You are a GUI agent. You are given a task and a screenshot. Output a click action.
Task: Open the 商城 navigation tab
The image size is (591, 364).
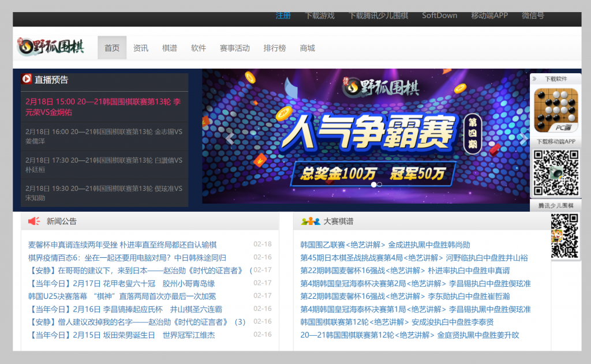(307, 48)
